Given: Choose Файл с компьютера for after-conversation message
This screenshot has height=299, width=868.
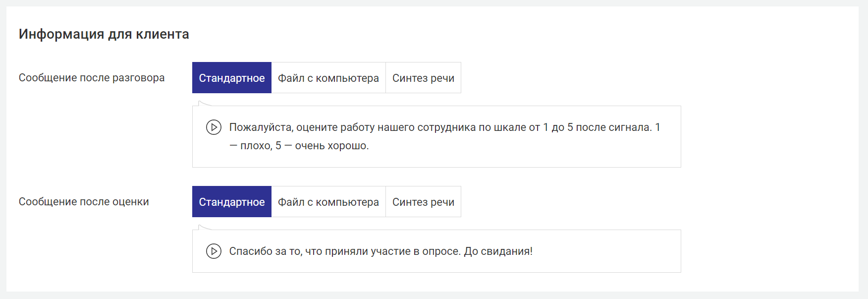Looking at the screenshot, I should [x=328, y=78].
